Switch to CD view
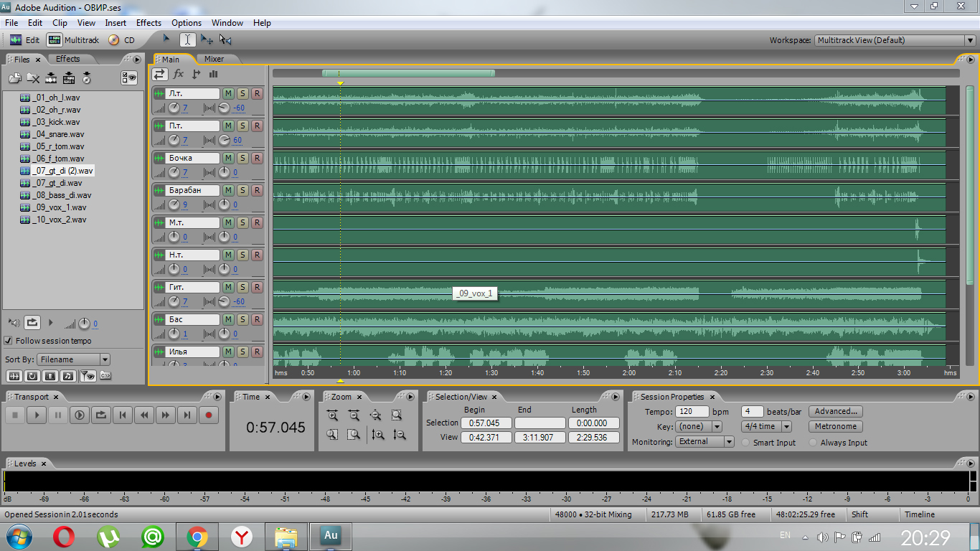The image size is (980, 551). (x=122, y=40)
